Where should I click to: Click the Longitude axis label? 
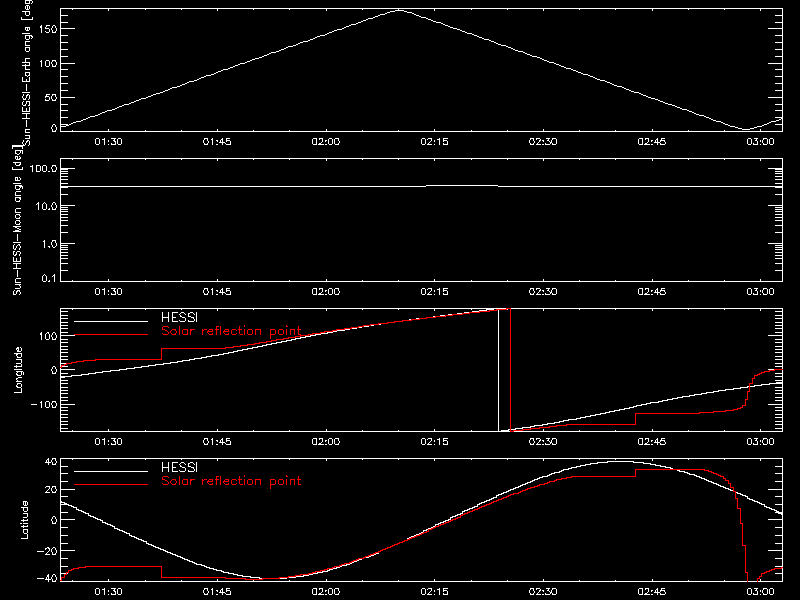click(x=18, y=370)
